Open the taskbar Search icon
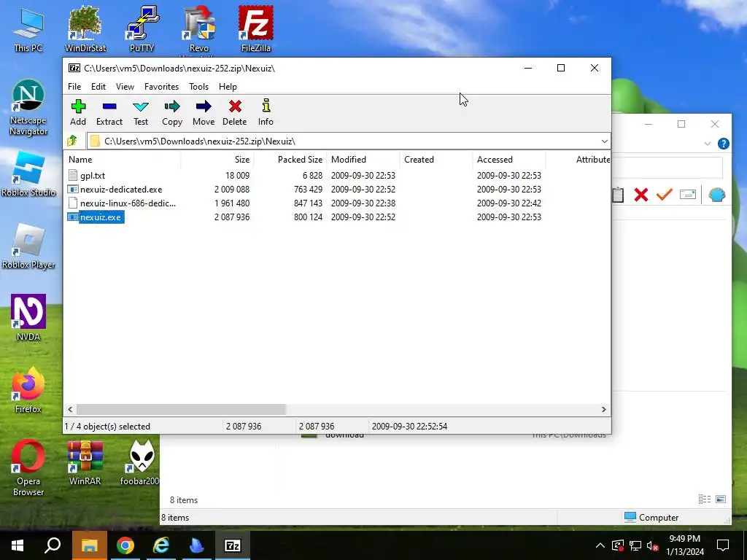 [x=53, y=545]
